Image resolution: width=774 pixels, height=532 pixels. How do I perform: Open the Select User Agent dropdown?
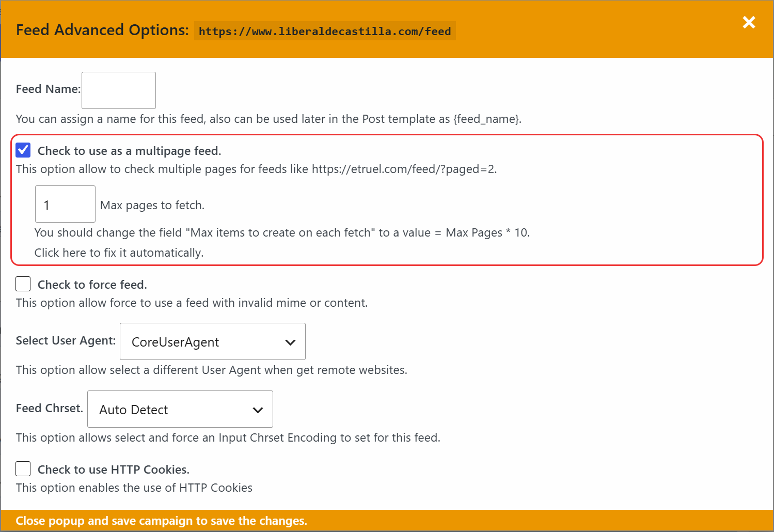pyautogui.click(x=213, y=341)
